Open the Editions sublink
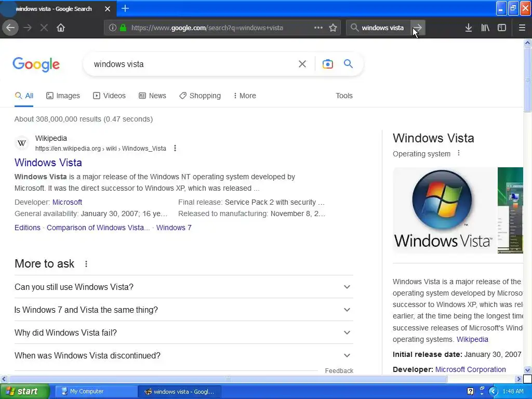This screenshot has width=532, height=399. click(28, 228)
